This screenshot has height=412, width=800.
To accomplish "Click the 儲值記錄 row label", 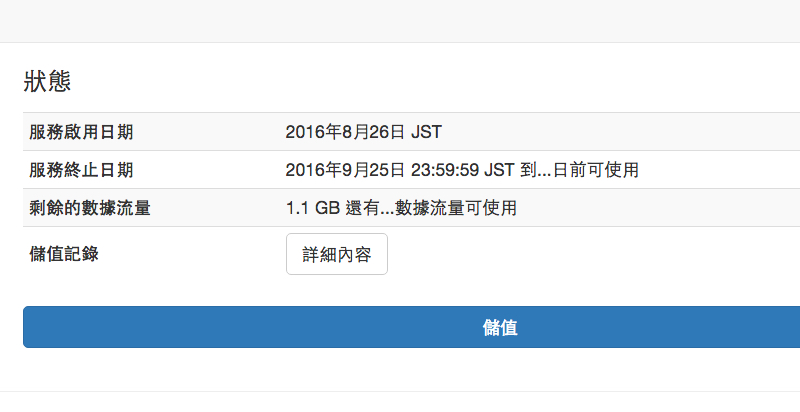I will (x=65, y=253).
